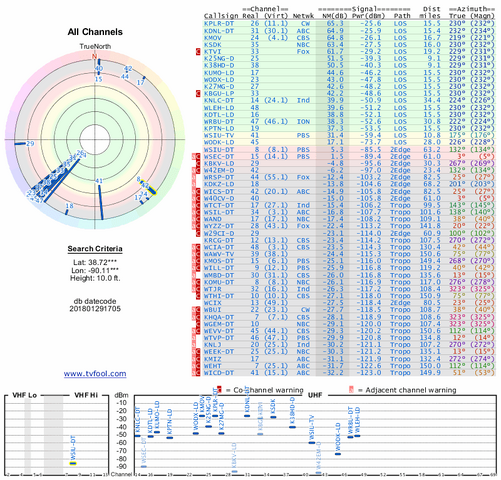Open the www.tvfool.com link
The height and width of the screenshot is (480, 501).
[95, 374]
